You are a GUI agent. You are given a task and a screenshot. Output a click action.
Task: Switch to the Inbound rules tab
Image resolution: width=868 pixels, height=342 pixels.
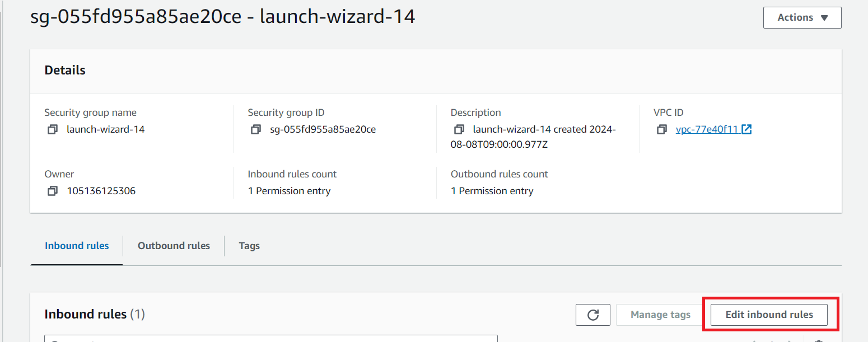pos(77,246)
